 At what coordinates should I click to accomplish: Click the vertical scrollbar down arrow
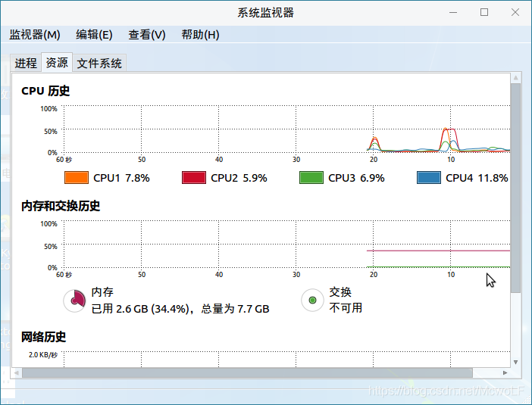516,362
